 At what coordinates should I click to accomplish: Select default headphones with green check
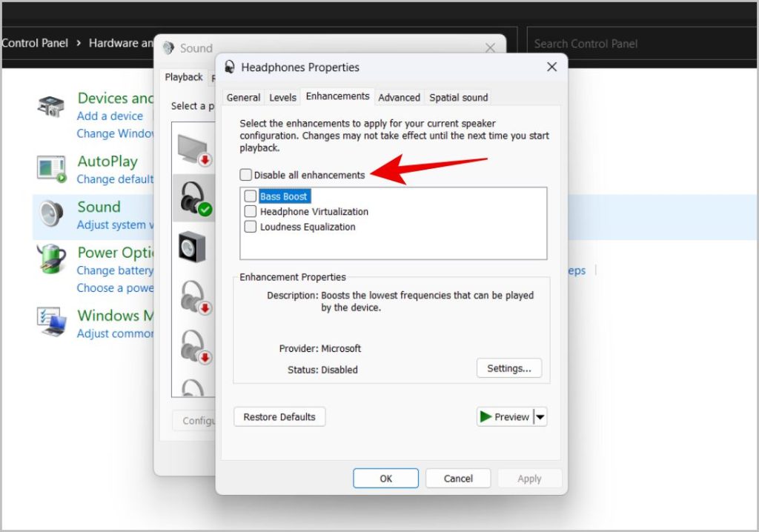tap(194, 198)
